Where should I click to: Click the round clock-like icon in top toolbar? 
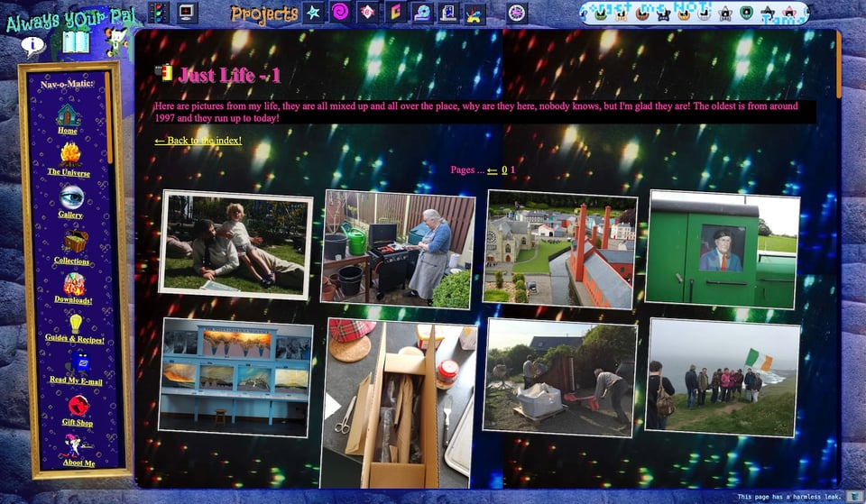click(x=517, y=13)
